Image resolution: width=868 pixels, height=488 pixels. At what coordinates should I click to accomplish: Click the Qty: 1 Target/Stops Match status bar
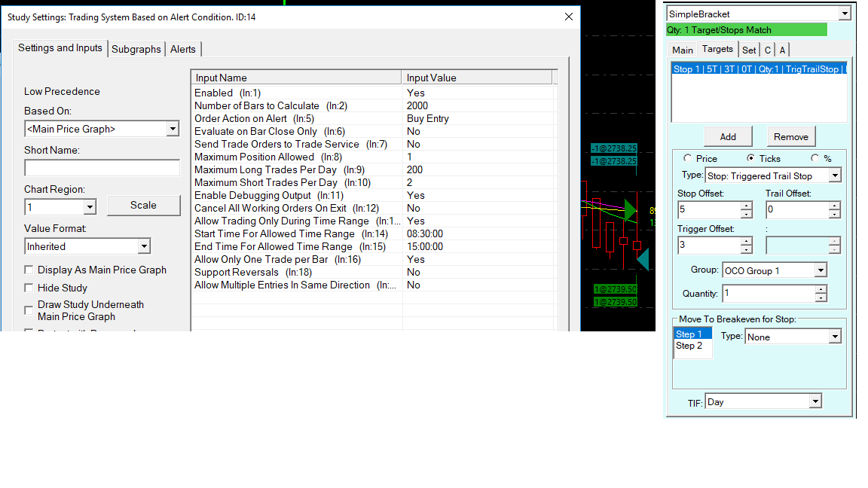746,30
